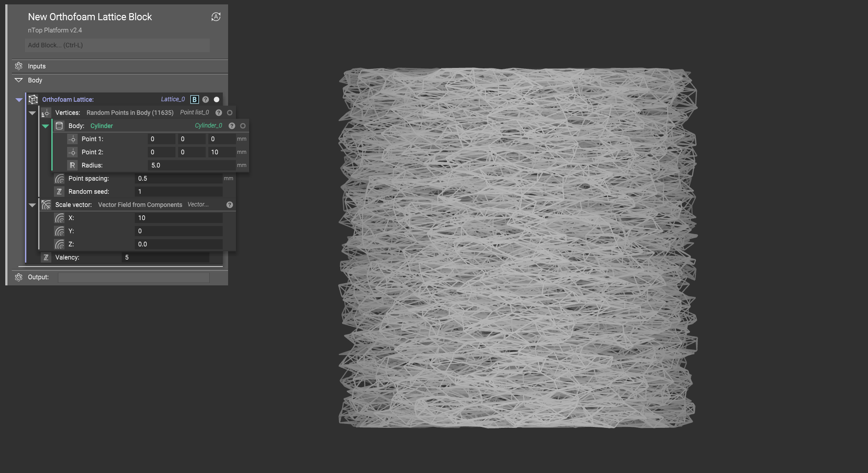The width and height of the screenshot is (868, 473).
Task: Click the Radius parameter icon
Action: [x=72, y=165]
